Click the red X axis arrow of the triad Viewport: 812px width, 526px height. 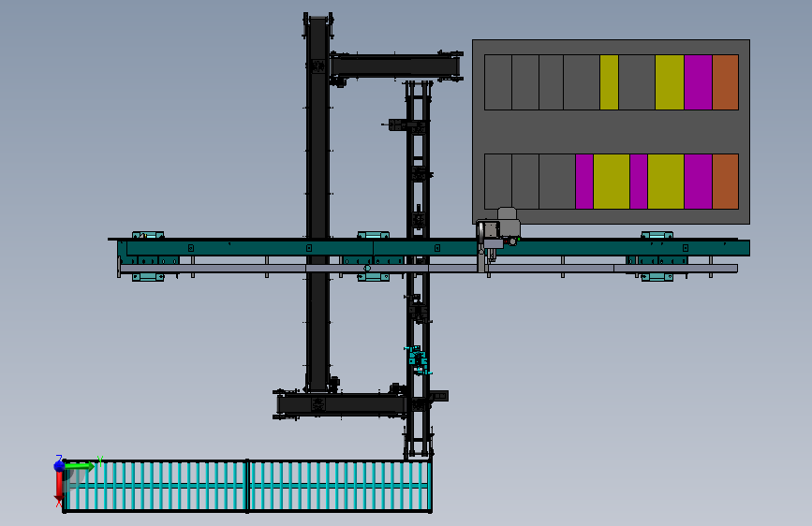point(60,487)
